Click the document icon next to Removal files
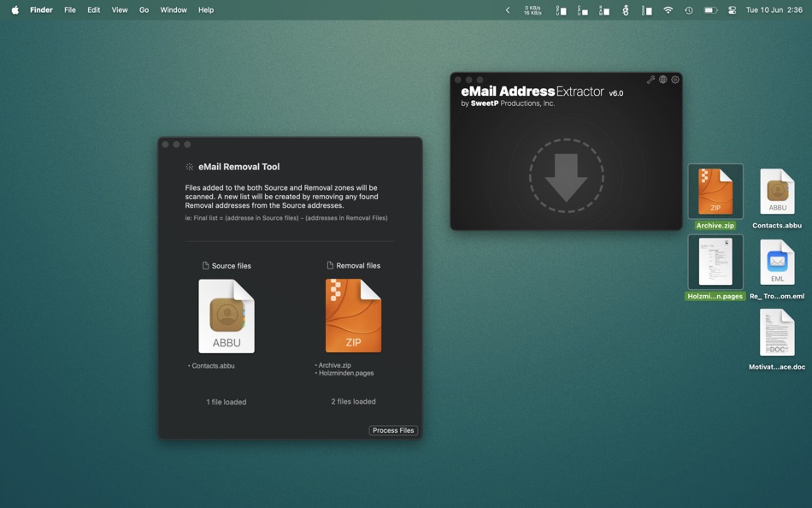Image resolution: width=812 pixels, height=508 pixels. (x=330, y=265)
